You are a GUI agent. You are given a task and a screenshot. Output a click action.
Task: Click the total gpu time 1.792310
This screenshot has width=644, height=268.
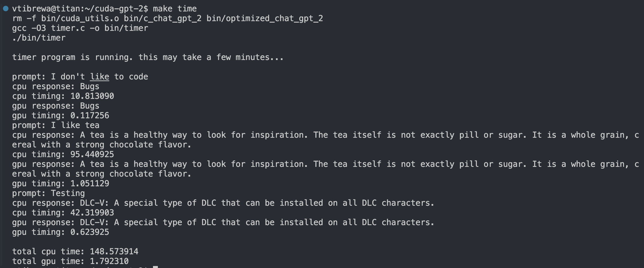(109, 261)
